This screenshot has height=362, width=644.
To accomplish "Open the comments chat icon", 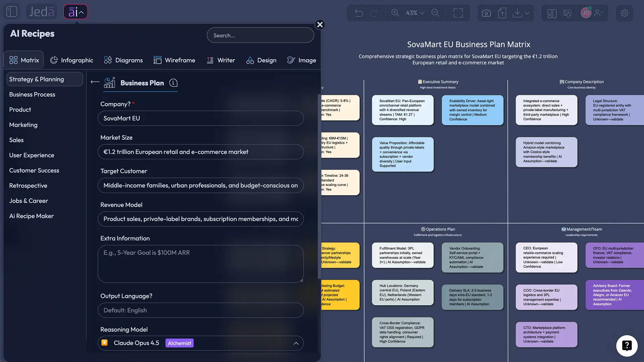I will click(x=567, y=13).
